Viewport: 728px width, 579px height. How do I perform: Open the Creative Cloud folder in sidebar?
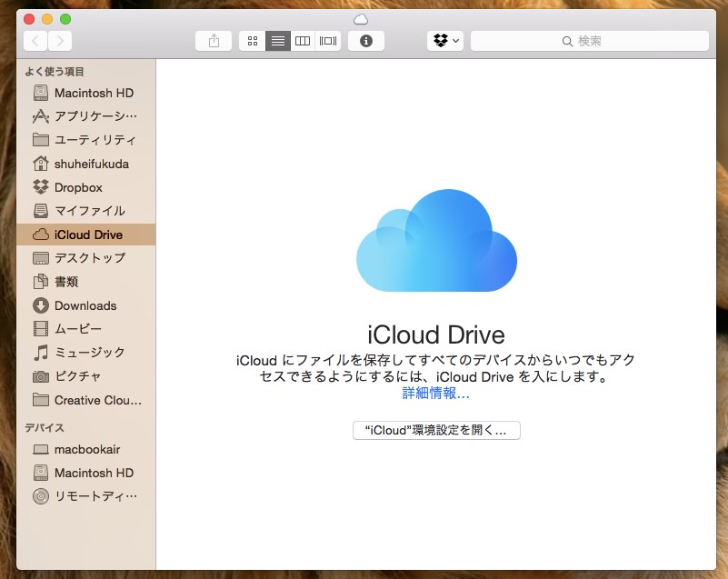click(x=86, y=400)
